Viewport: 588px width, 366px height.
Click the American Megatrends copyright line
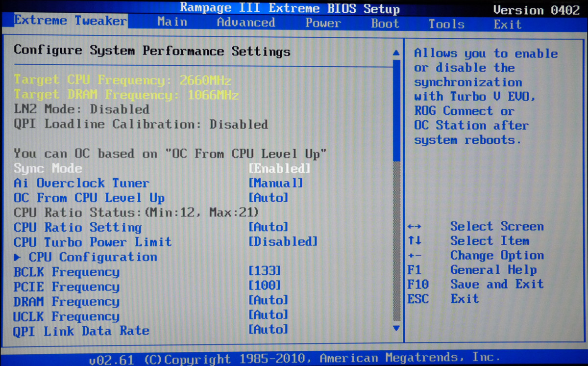[294, 359]
